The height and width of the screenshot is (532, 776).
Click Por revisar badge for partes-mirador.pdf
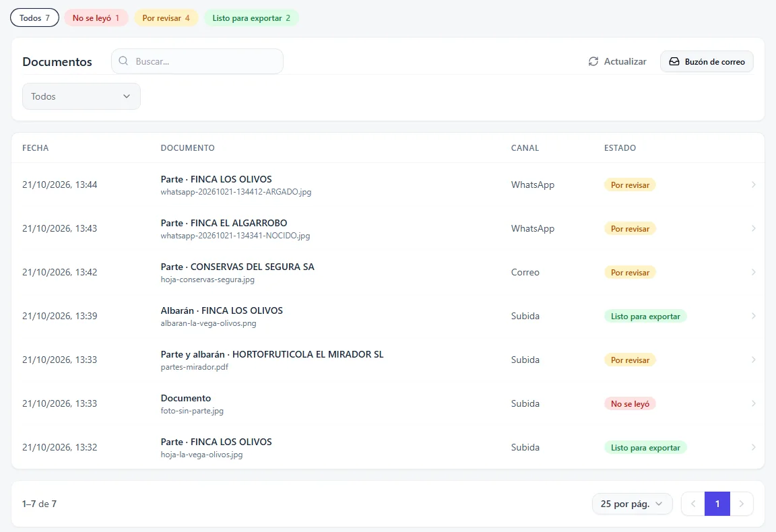tap(630, 360)
